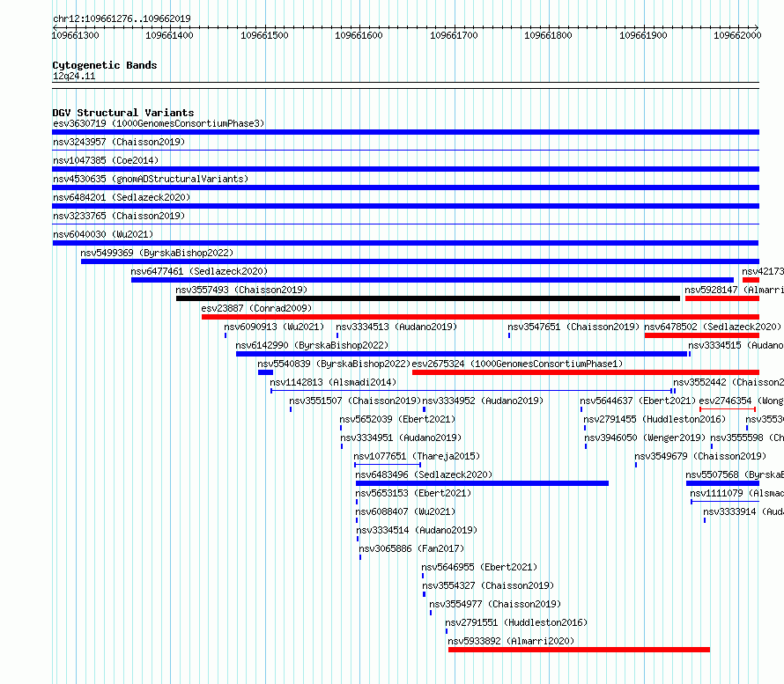Image resolution: width=784 pixels, height=684 pixels.
Task: Click the black bar of nsv3557493
Action: click(428, 298)
